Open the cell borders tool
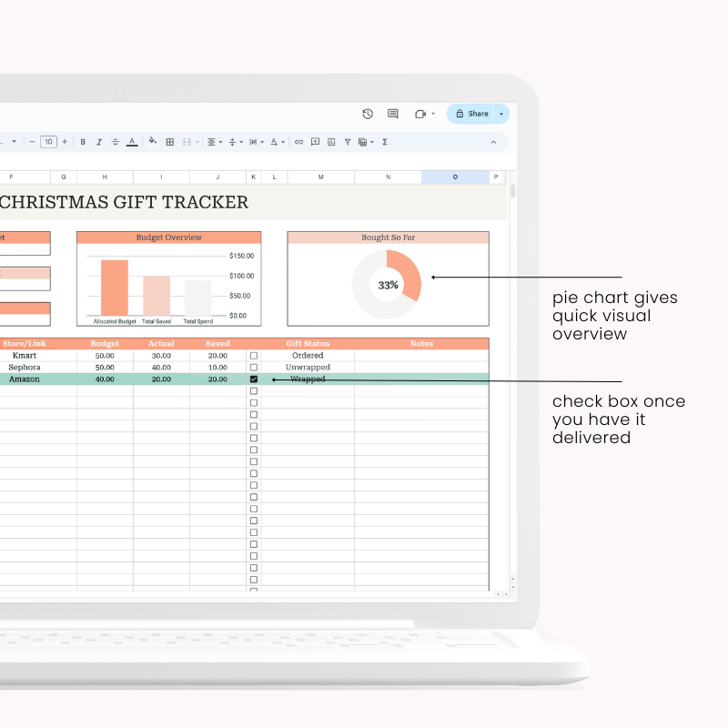Screen dimensions: 728x728 click(169, 142)
